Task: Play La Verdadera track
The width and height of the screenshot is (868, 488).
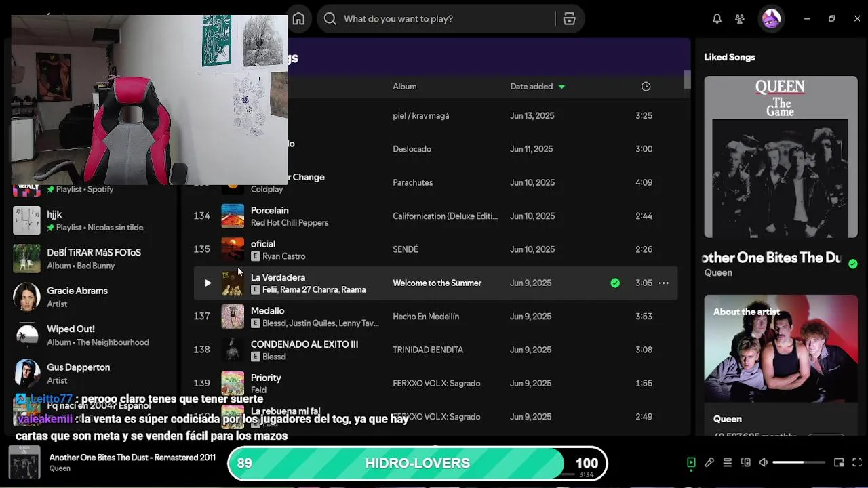Action: (x=208, y=283)
